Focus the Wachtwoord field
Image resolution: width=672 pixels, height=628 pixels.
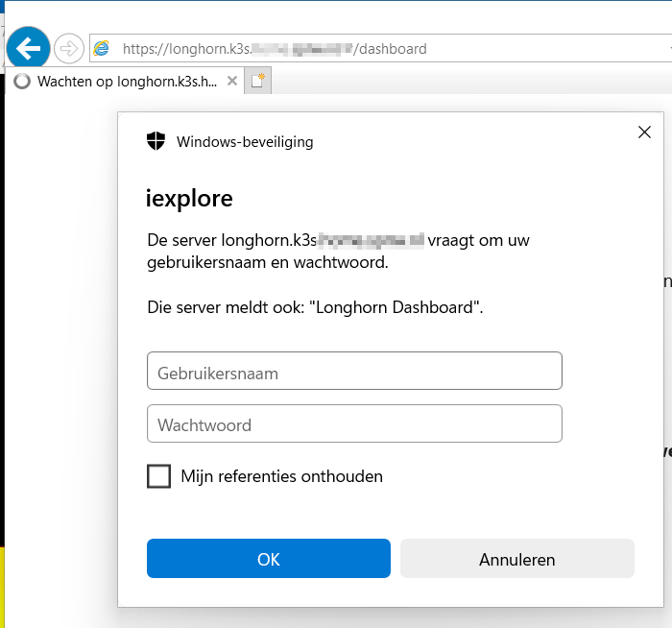click(354, 423)
